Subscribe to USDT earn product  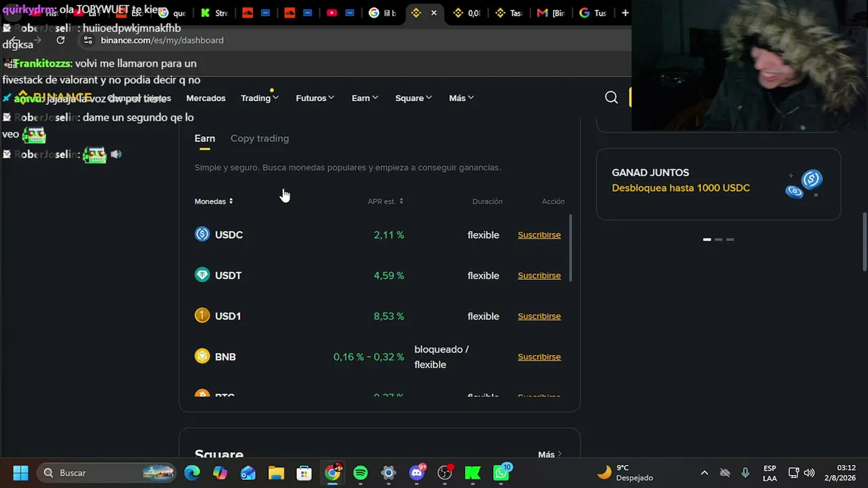pyautogui.click(x=539, y=275)
